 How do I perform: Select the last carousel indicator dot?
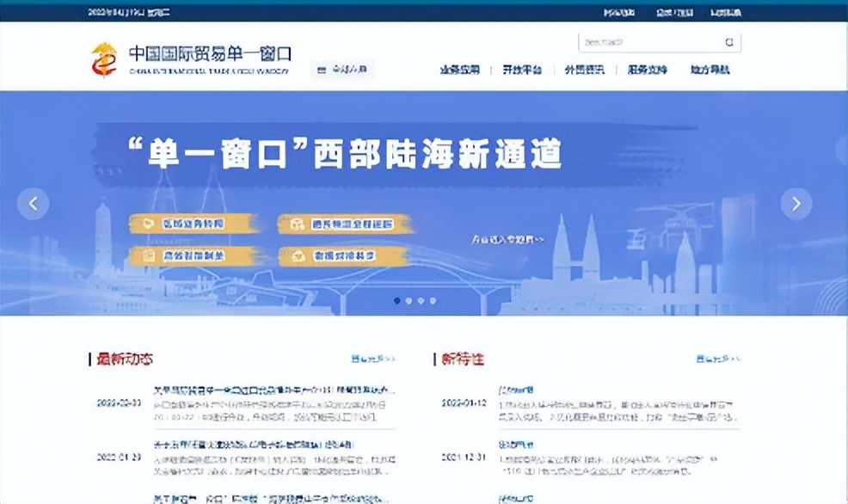432,299
